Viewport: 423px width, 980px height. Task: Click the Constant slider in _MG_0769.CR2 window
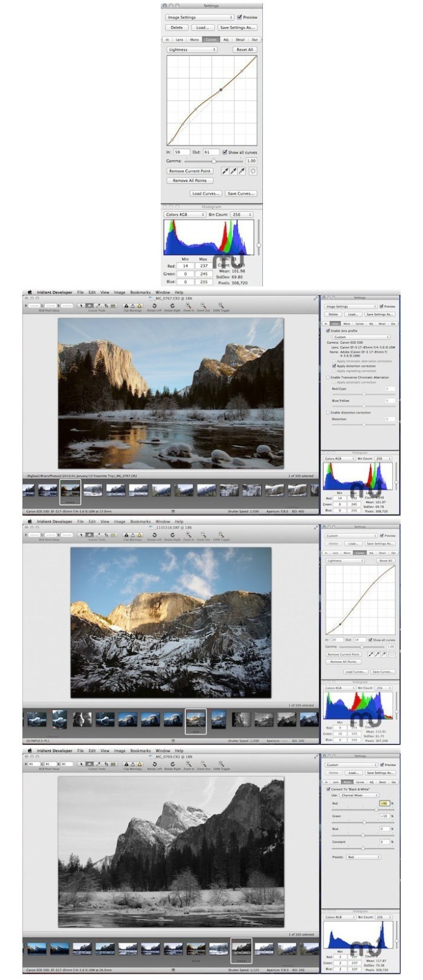click(x=363, y=847)
